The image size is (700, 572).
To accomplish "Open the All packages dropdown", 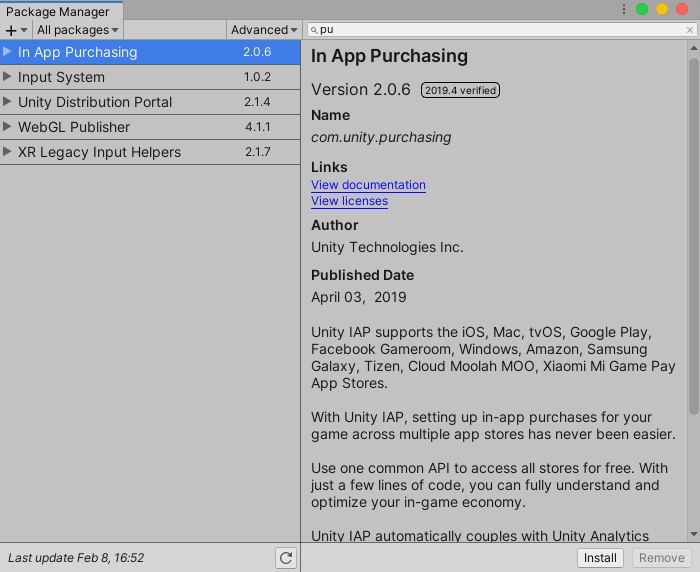I will point(78,30).
